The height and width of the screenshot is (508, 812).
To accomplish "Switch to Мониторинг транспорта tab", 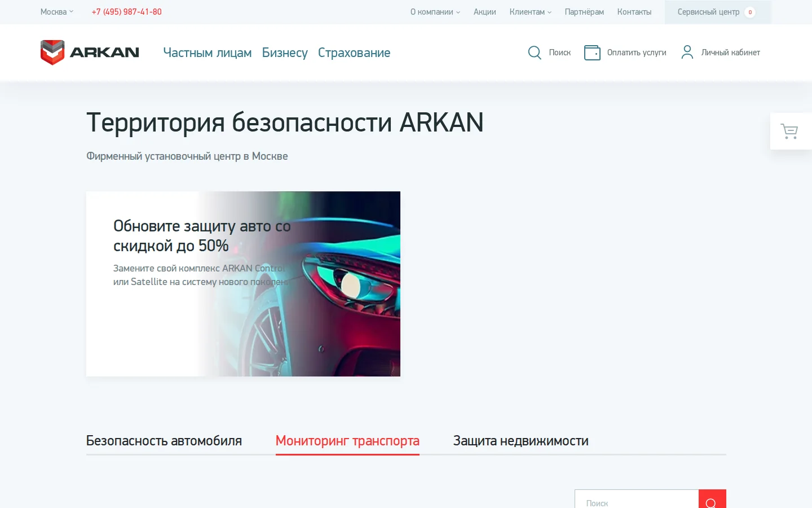I will (347, 441).
